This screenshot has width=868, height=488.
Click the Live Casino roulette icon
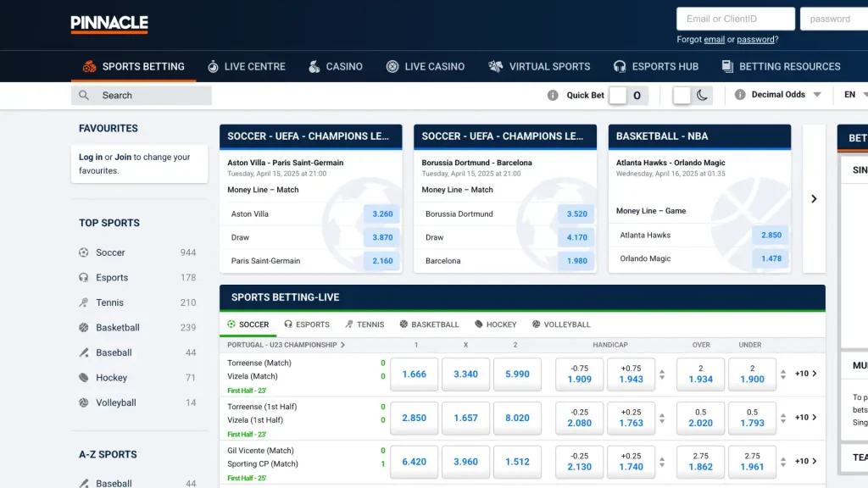coord(392,66)
